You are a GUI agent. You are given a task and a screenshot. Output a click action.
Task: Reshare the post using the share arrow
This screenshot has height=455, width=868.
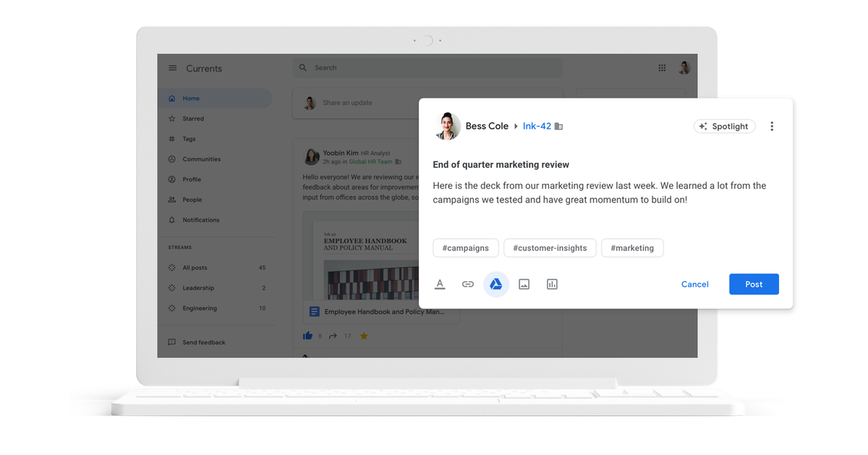(333, 336)
